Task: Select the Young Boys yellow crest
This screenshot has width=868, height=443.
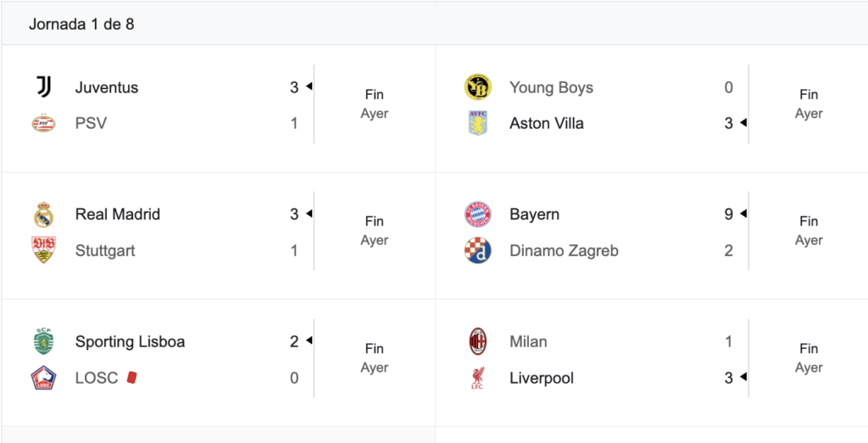Action: [x=478, y=87]
